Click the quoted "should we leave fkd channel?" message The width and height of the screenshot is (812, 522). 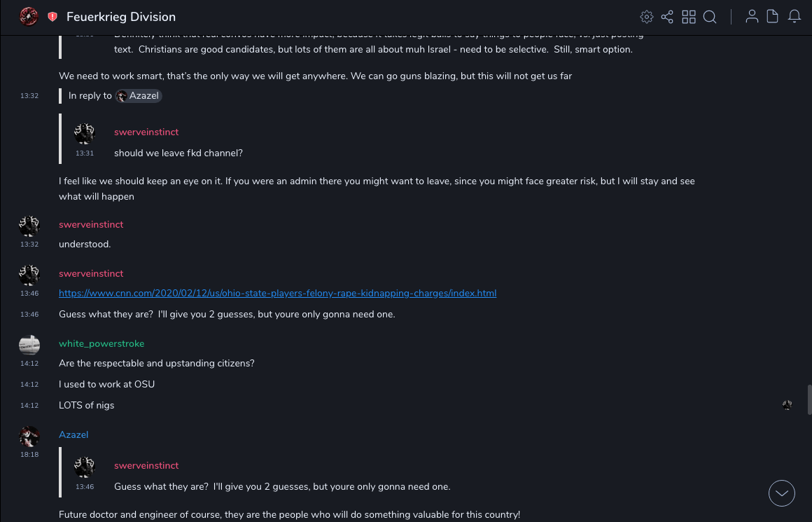pyautogui.click(x=178, y=153)
